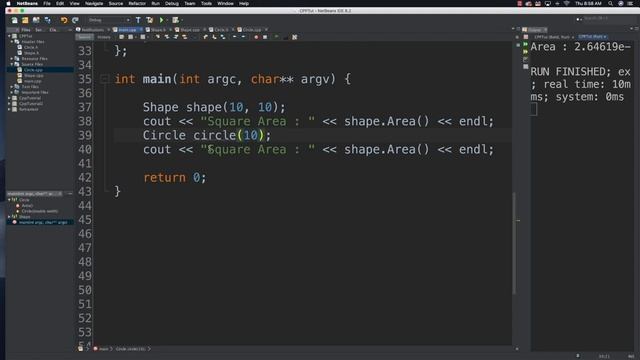The image size is (640, 360).
Task: Open the Debug Project dropdown arrow
Action: tap(181, 20)
